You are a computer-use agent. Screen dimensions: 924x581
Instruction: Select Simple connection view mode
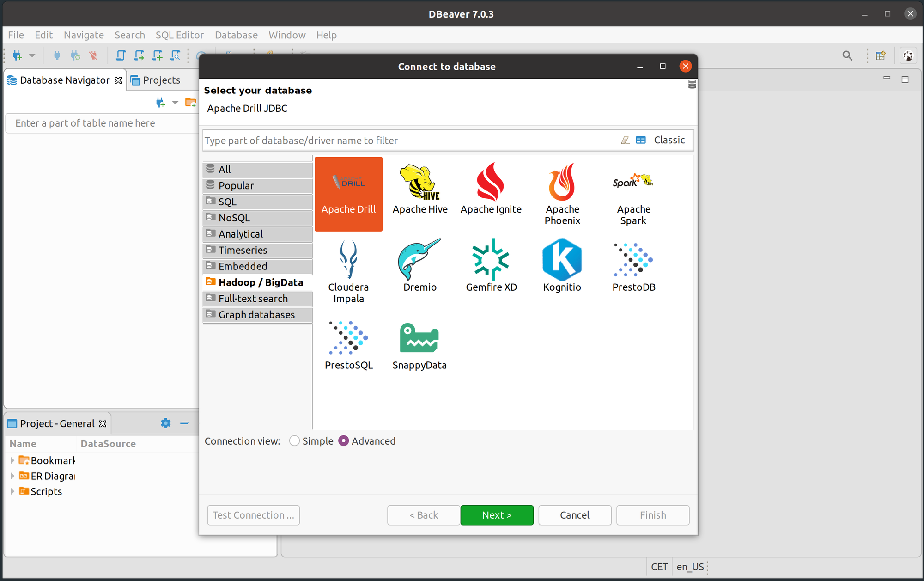[x=294, y=441]
